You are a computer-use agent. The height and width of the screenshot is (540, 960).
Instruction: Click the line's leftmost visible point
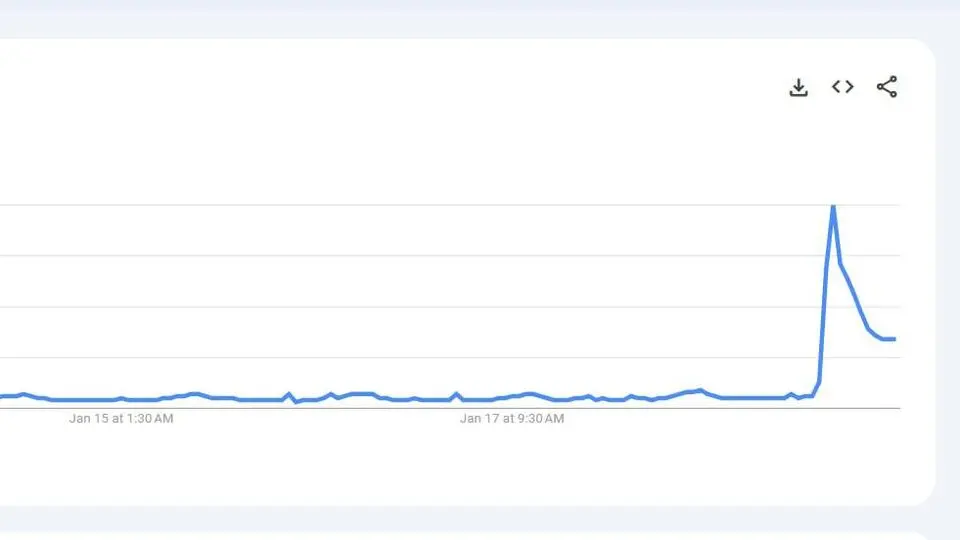[2, 397]
